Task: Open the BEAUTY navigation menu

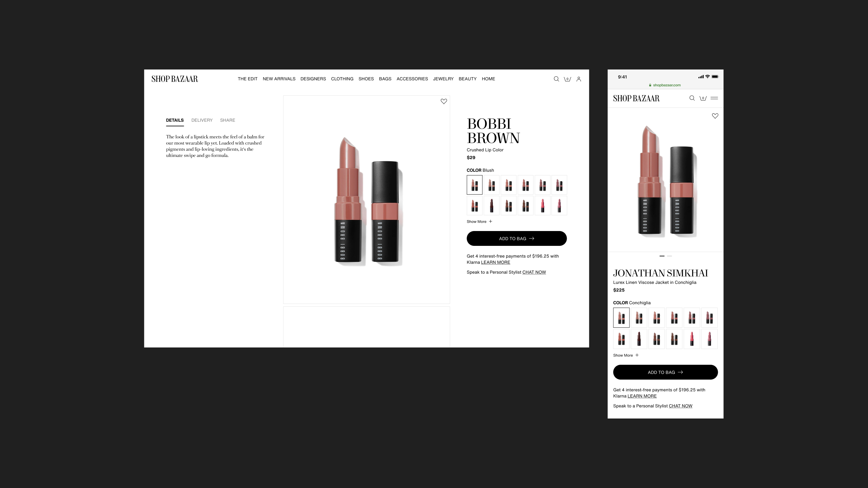Action: tap(467, 79)
